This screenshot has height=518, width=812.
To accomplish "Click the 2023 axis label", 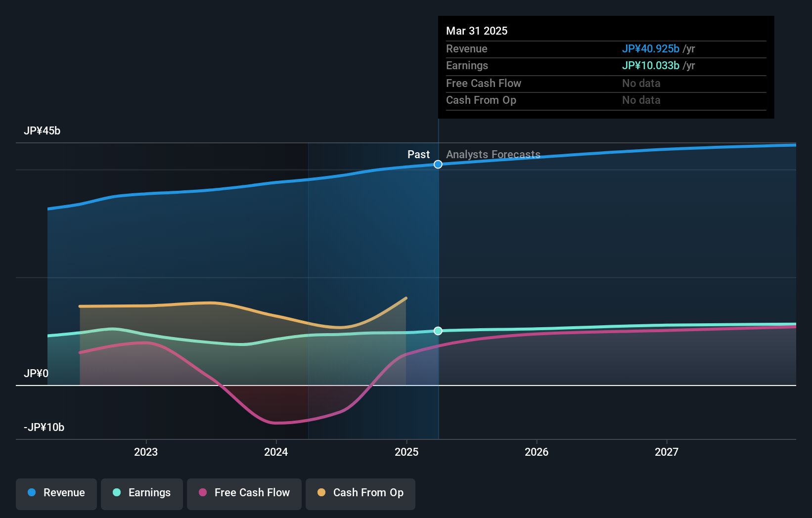I will click(x=146, y=452).
